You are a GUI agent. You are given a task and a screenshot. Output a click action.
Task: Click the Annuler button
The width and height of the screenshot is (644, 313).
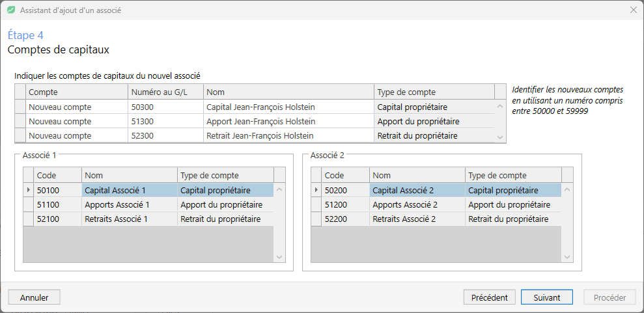(x=34, y=297)
